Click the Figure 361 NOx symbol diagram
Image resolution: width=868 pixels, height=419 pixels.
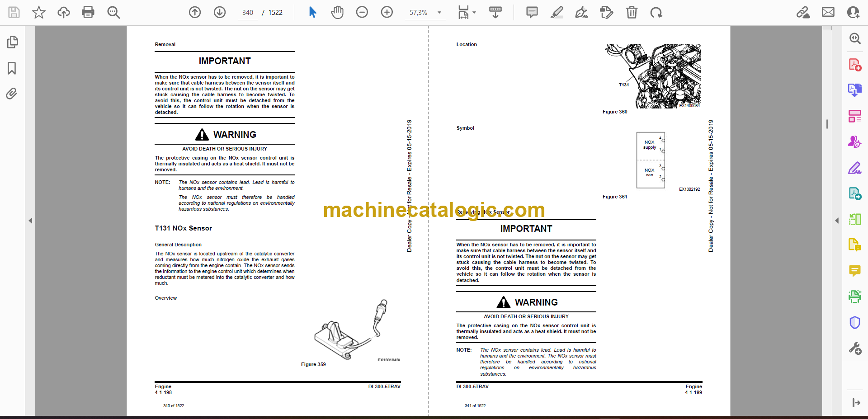pos(651,160)
